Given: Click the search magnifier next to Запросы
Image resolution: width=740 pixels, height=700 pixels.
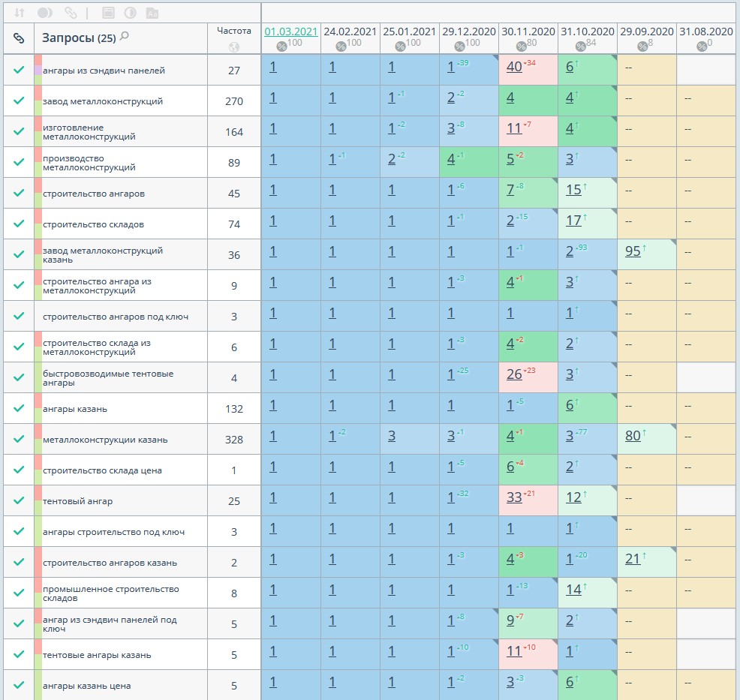Looking at the screenshot, I should 125,36.
